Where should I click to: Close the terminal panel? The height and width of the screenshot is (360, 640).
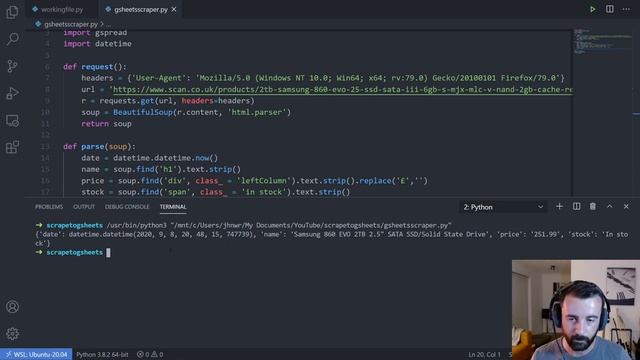626,207
